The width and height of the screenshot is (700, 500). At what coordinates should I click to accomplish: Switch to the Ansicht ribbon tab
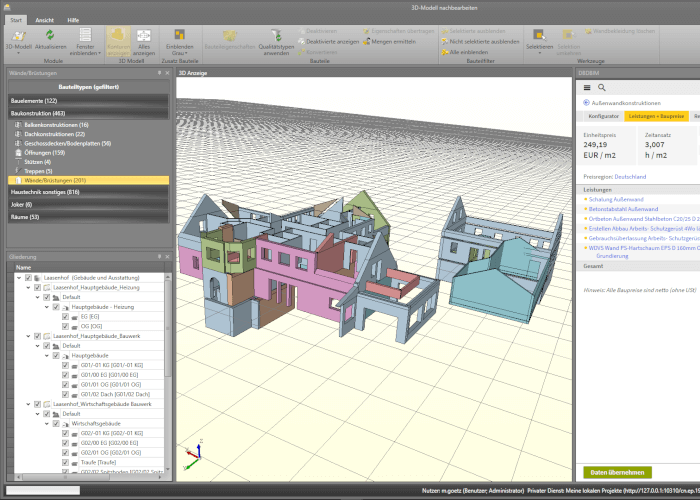pos(45,20)
